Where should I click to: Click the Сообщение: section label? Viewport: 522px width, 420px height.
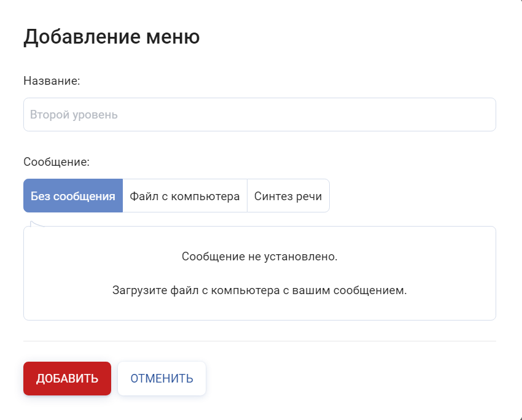(x=56, y=162)
